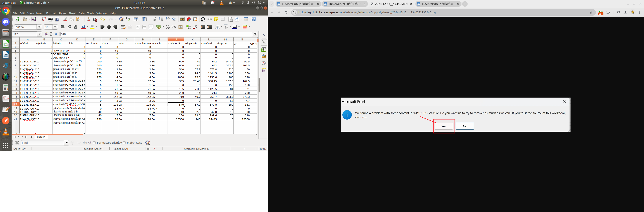Image resolution: width=644 pixels, height=212 pixels.
Task: Click Find All in the find bar
Action: (x=87, y=143)
